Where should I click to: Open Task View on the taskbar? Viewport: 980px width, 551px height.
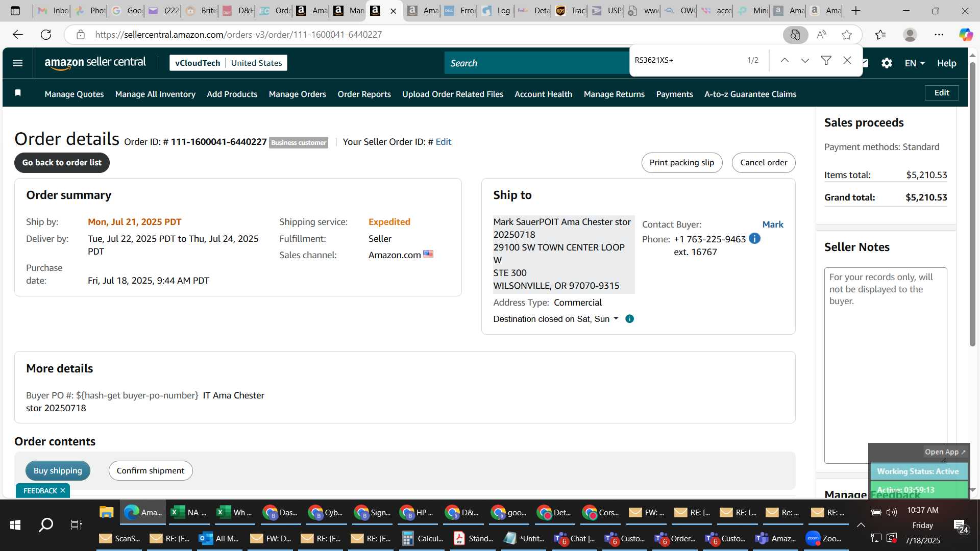(77, 524)
